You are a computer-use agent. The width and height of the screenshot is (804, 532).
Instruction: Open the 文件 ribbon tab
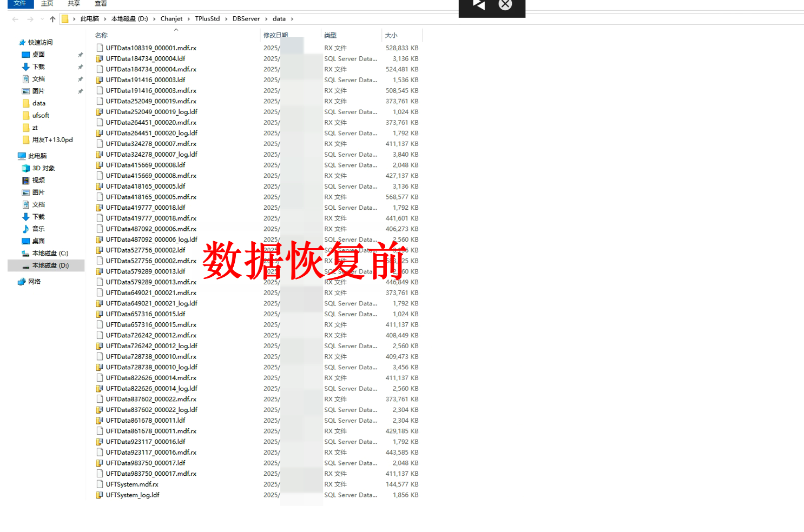click(x=20, y=3)
